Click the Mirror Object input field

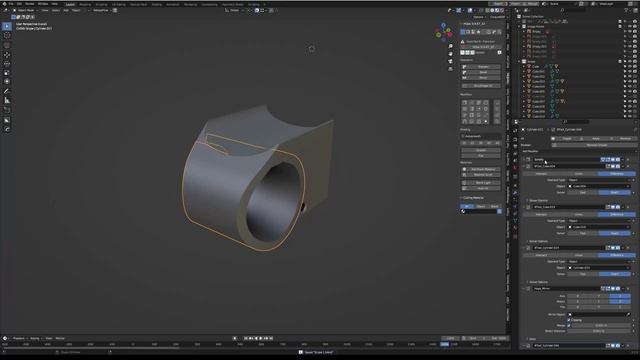coord(599,314)
